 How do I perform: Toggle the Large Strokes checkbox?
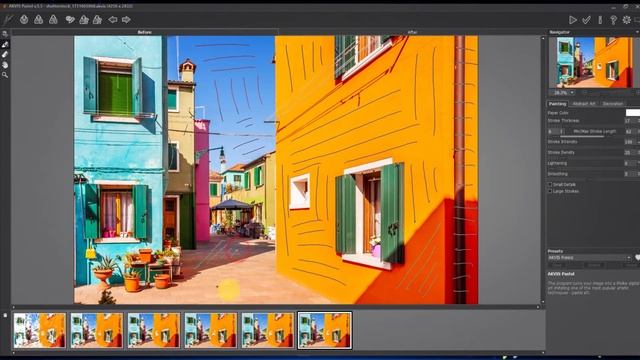pos(550,191)
